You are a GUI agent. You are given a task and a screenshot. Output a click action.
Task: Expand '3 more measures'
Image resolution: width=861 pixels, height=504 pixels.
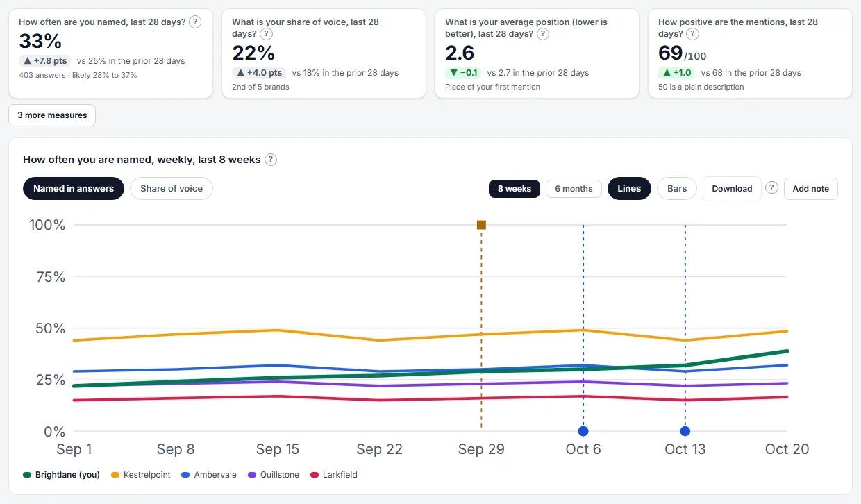(x=52, y=115)
